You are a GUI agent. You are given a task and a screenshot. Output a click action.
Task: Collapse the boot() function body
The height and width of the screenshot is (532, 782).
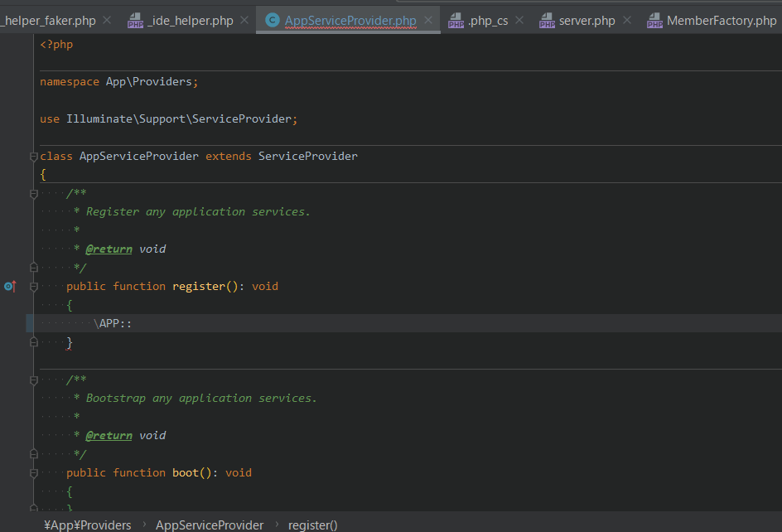(34, 473)
